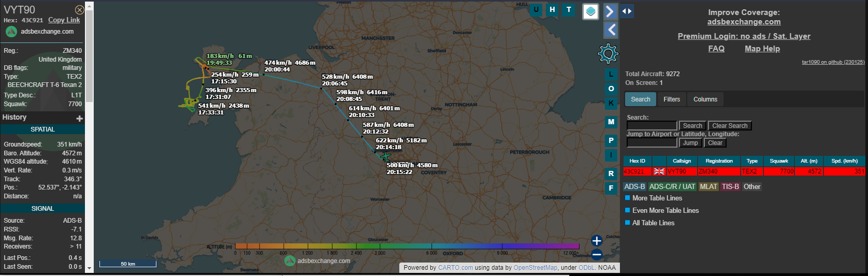Zoom out with the minus button
868x276 pixels.
tap(597, 254)
